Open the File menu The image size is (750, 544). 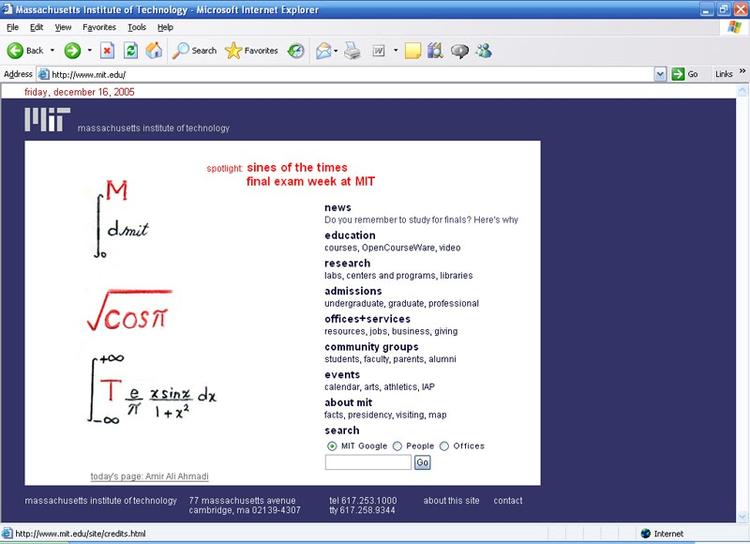12,27
